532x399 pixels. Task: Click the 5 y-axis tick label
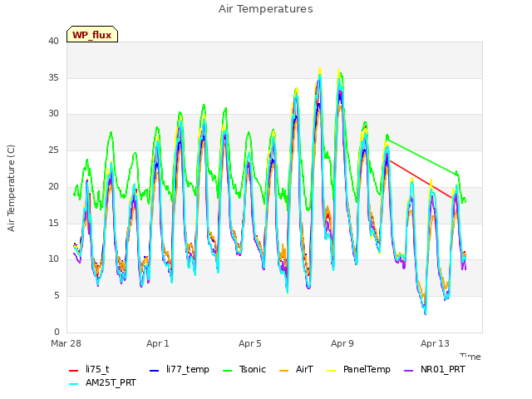tap(57, 296)
